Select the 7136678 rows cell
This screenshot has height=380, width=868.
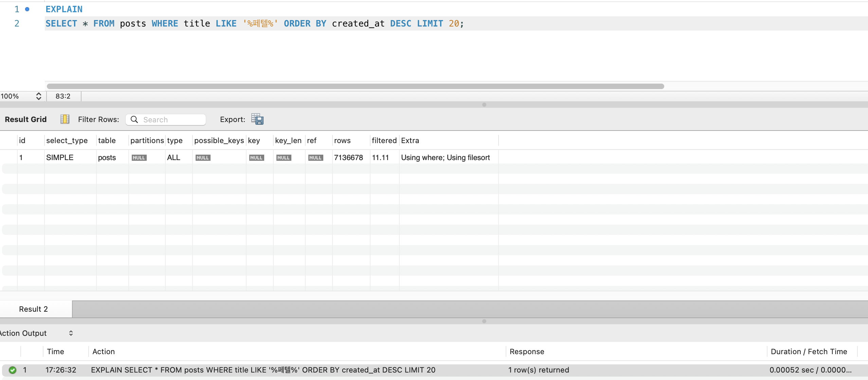point(348,158)
